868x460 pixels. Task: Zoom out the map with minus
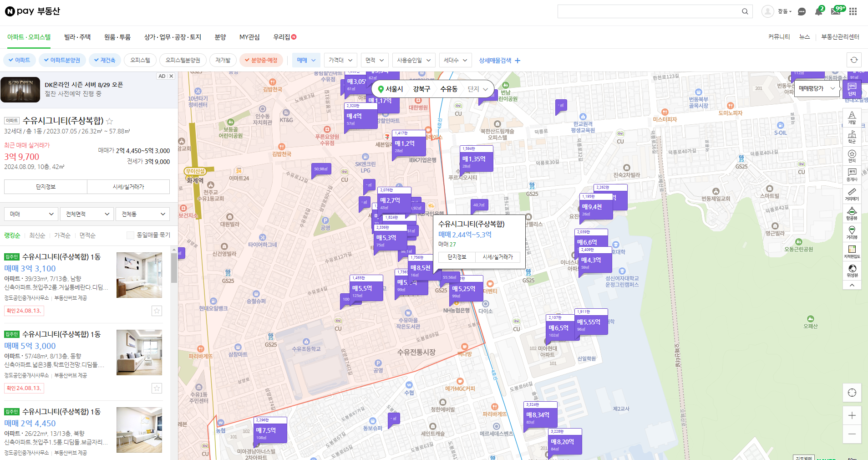[852, 434]
